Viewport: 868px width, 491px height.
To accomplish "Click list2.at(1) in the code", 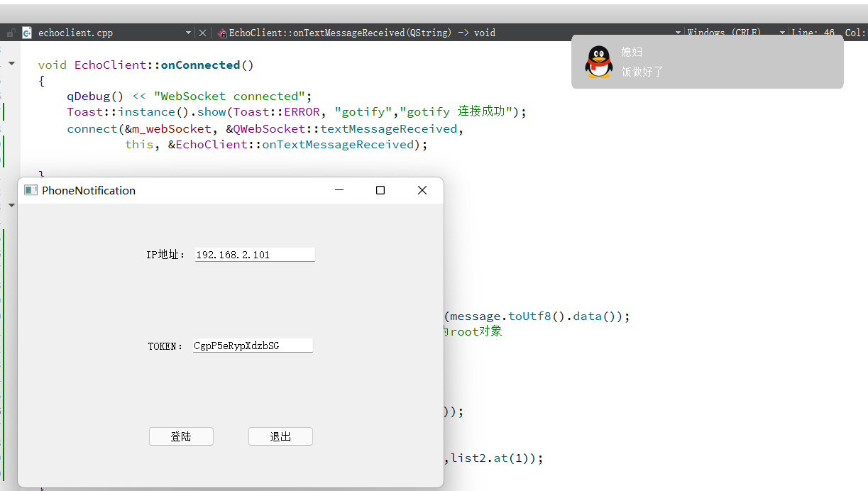I will 493,458.
